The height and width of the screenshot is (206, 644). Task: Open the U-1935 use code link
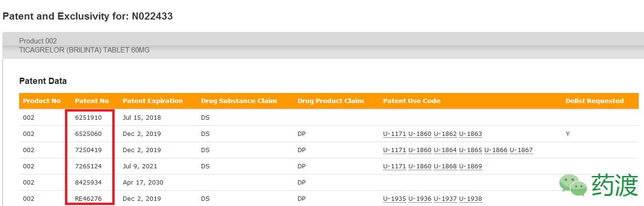tap(395, 199)
